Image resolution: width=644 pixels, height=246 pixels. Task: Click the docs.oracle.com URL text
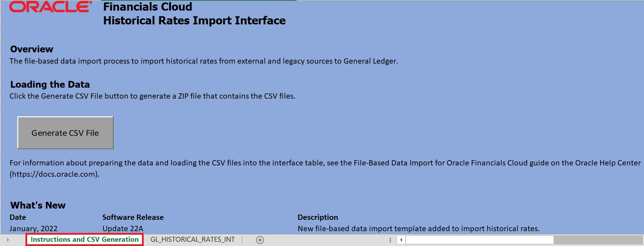(x=54, y=174)
